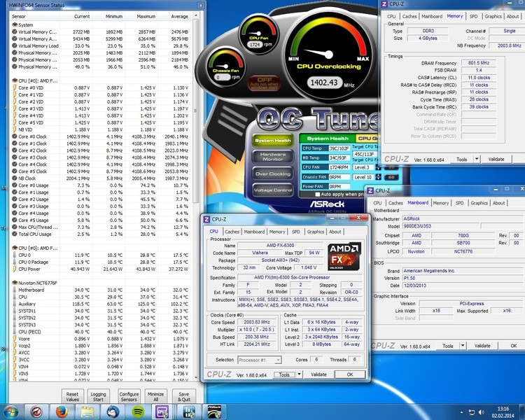Select About tab in CPU-Z Mainboard window
The height and width of the screenshot is (420, 525).
coord(498,203)
